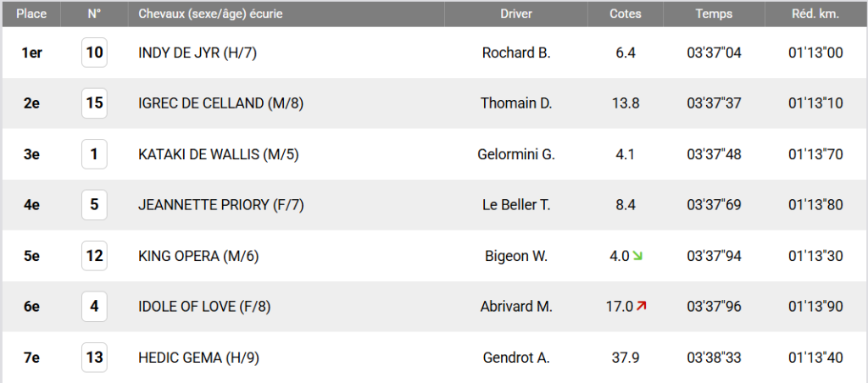Select number badge 10 for Indy de Jyr
Viewport: 868px width, 383px height.
tap(95, 53)
